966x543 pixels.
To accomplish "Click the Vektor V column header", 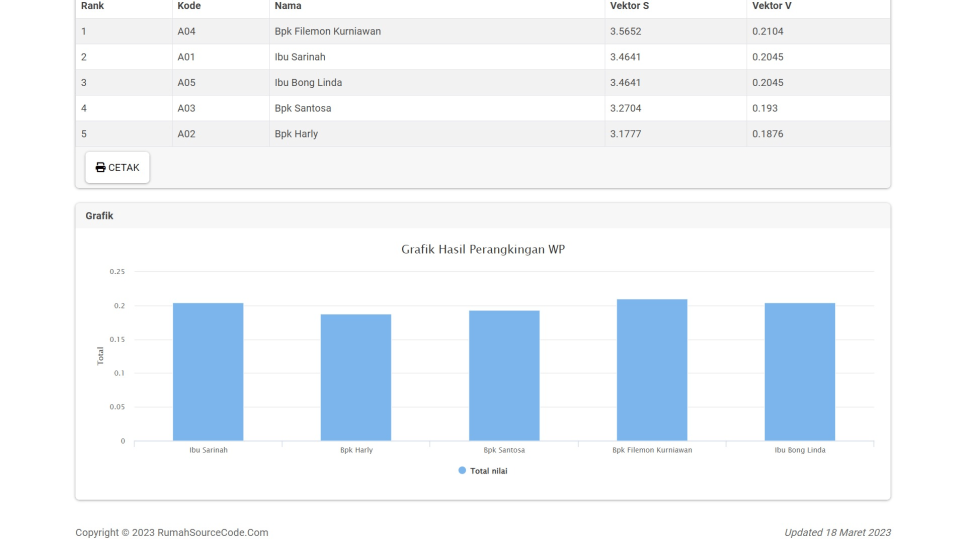I will tap(771, 6).
